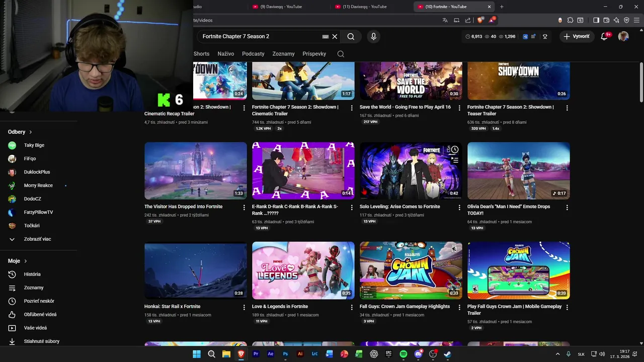Viewport: 644px width, 362px height.
Task: Switch to the Zoznamy tab
Action: [x=283, y=54]
